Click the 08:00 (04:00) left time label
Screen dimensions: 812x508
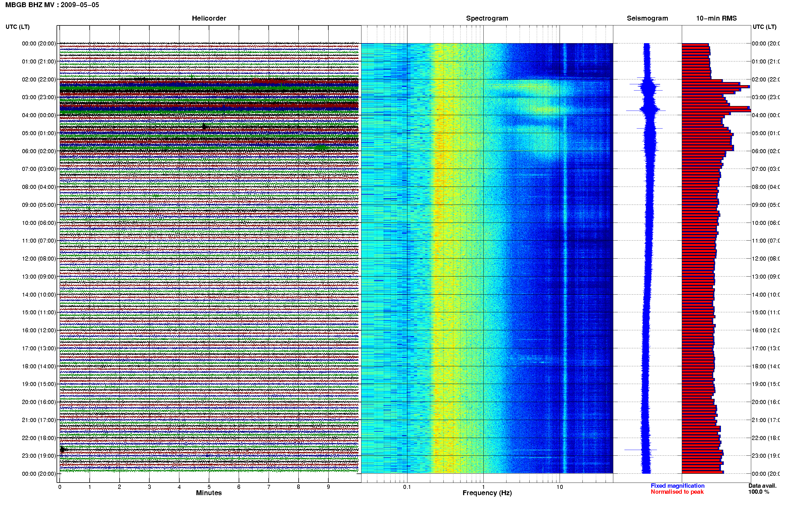tap(39, 187)
